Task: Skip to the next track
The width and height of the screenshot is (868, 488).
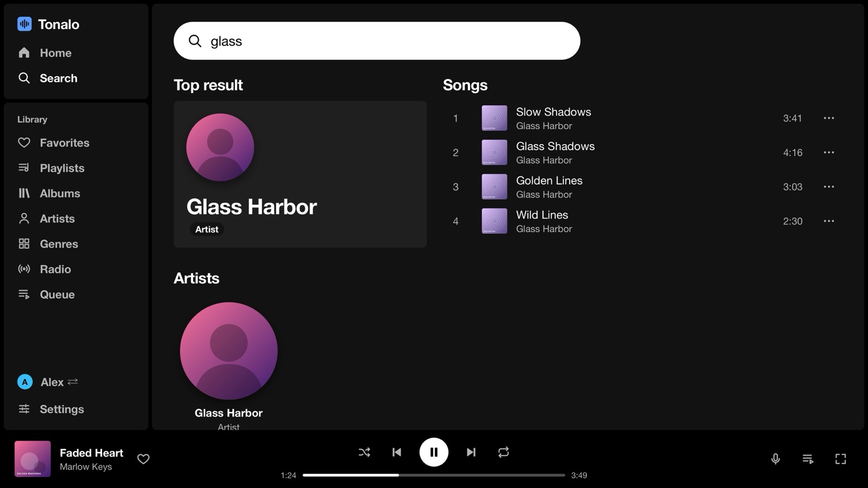Action: coord(471,452)
